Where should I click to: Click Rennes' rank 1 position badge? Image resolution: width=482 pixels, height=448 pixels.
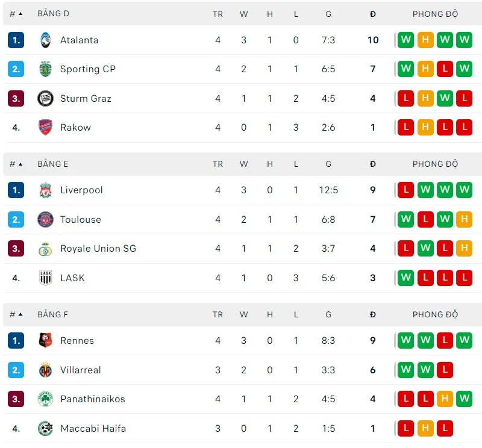pos(16,340)
